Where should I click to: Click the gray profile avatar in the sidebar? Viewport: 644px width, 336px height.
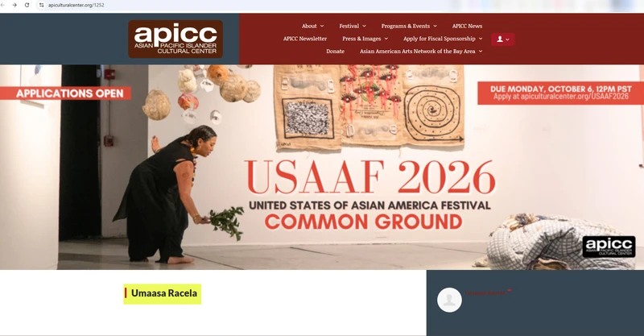click(x=449, y=300)
